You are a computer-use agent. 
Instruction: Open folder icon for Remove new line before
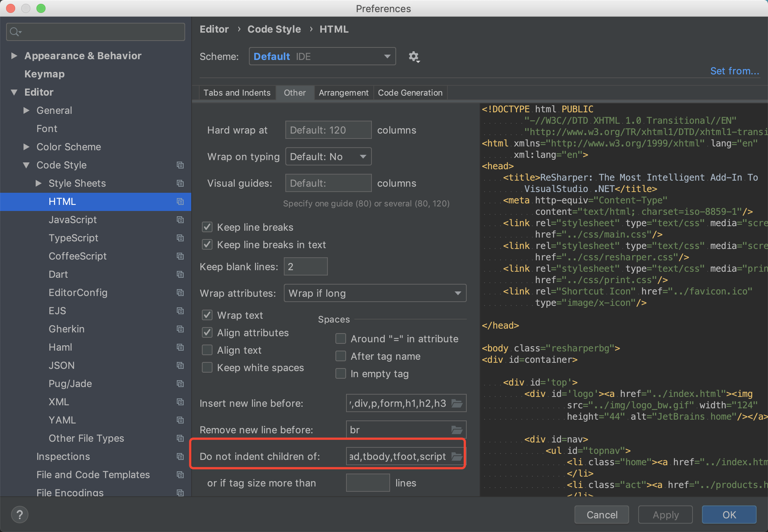[457, 430]
